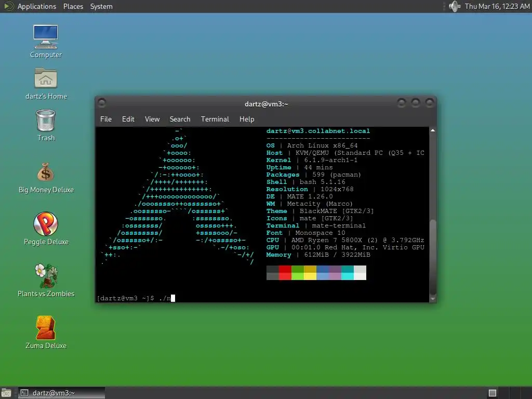Screen dimensions: 532x399
Task: Maximize the terminal window
Action: [x=416, y=102]
